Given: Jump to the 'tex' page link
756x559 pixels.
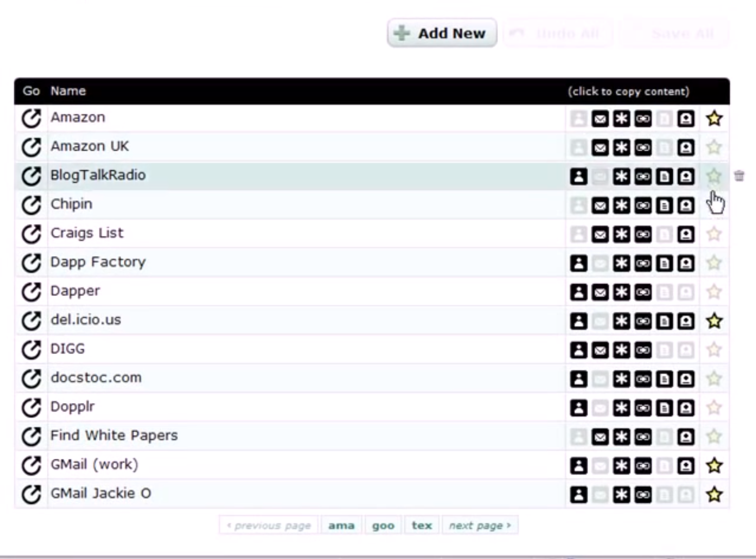Looking at the screenshot, I should coord(422,525).
